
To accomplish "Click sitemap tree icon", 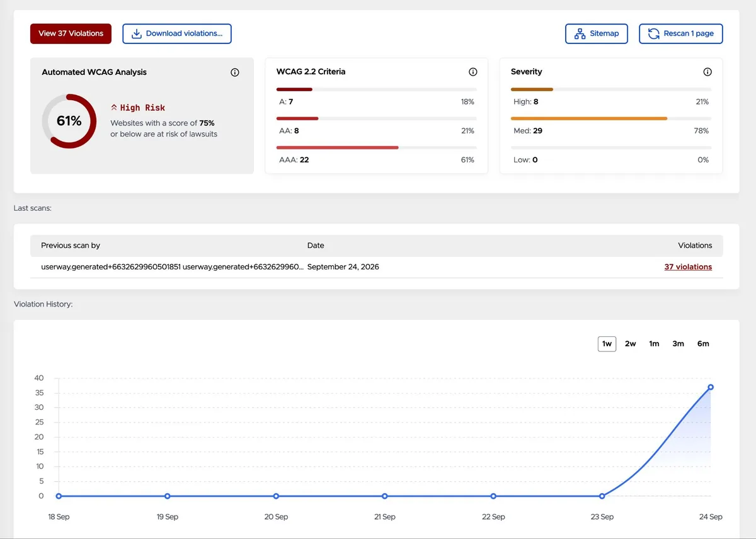I will click(x=580, y=34).
